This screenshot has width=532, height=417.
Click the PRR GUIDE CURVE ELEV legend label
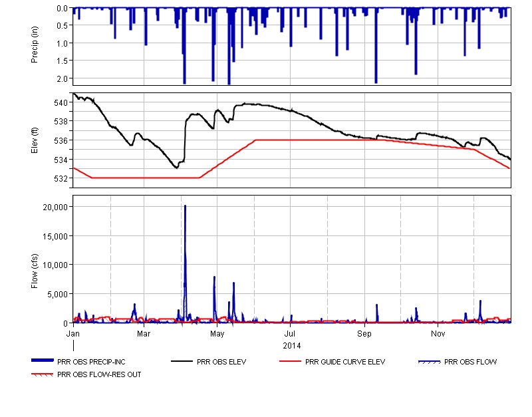tap(345, 362)
